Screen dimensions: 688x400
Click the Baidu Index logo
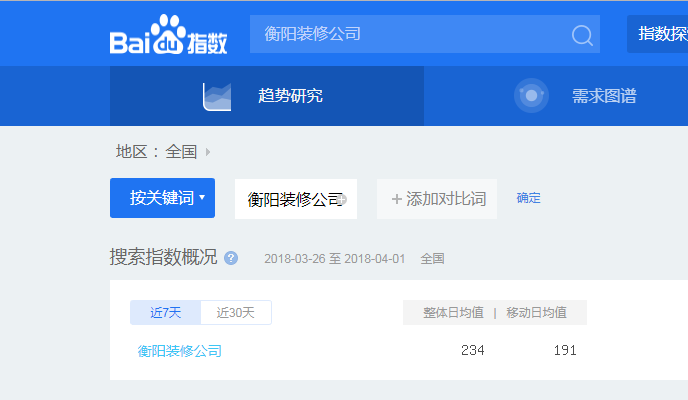(168, 38)
